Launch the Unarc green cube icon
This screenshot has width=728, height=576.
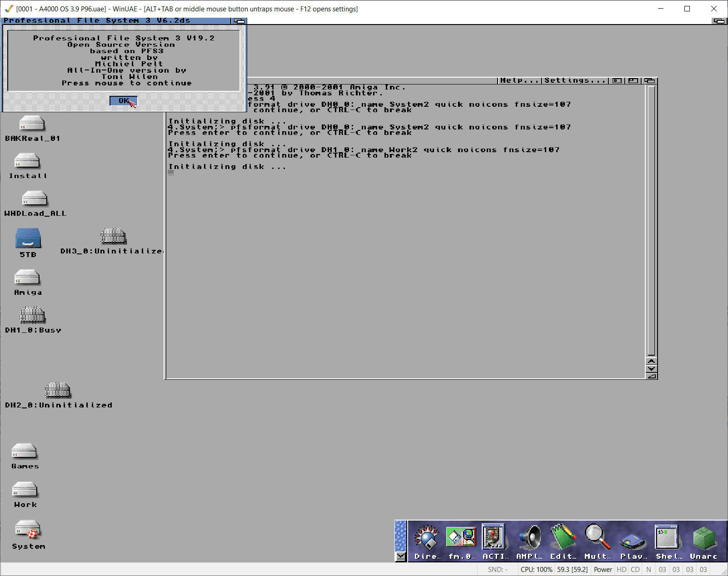703,541
